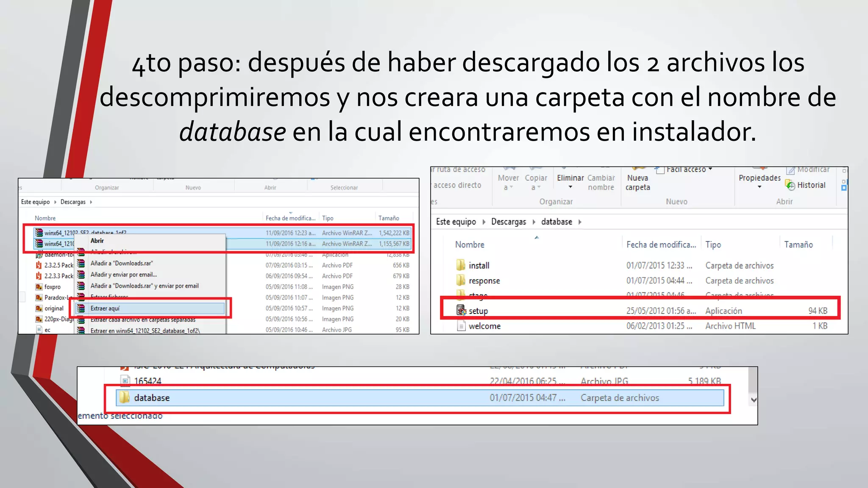The height and width of the screenshot is (488, 868).
Task: Expand chevron after Este equipo in database window
Action: 484,222
